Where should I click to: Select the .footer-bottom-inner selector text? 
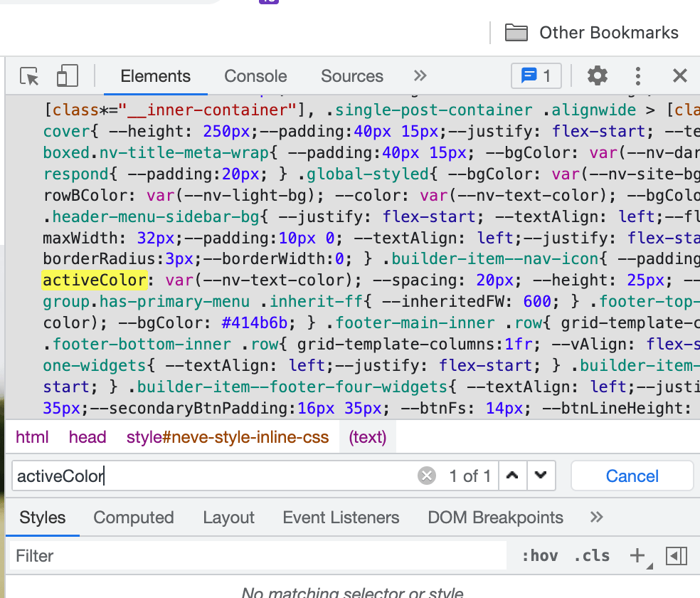137,345
